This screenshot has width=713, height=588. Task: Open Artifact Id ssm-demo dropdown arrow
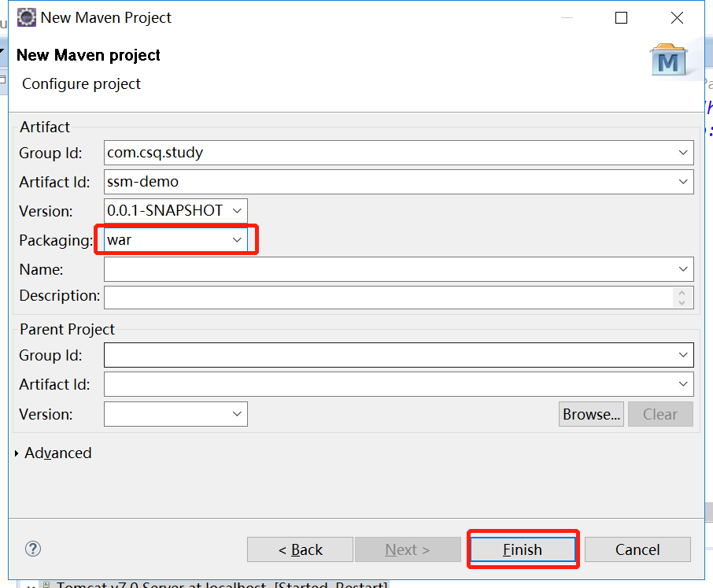[682, 182]
